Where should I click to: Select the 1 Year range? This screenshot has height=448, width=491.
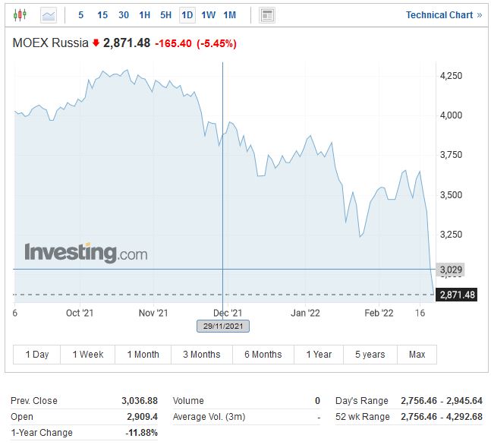[x=319, y=355]
